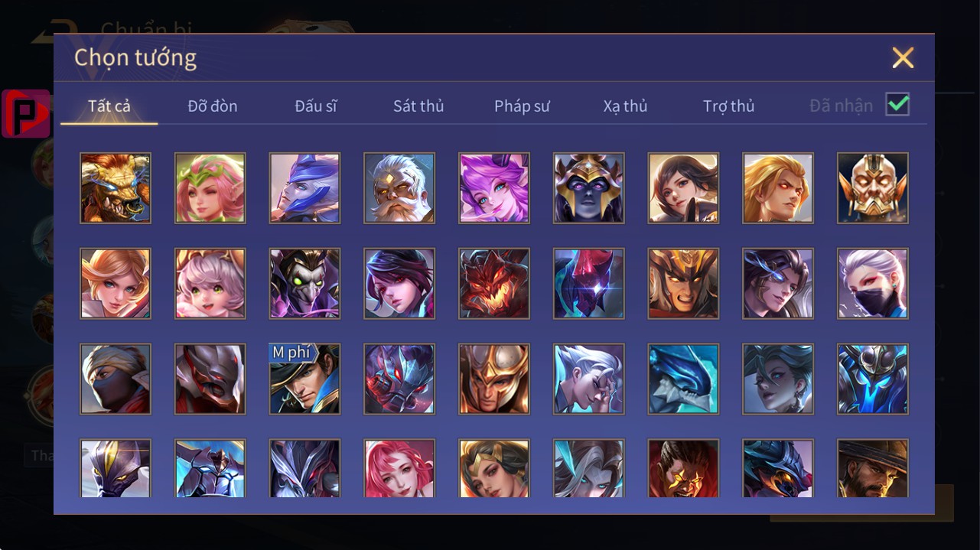Screen dimensions: 980x550
Task: Pick the red lava demon hero portrait
Action: click(494, 283)
